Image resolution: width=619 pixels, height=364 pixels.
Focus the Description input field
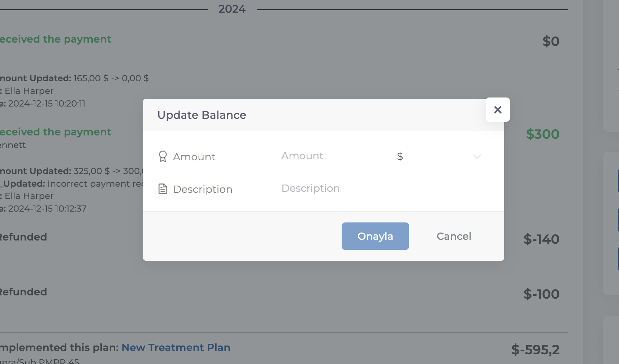379,188
